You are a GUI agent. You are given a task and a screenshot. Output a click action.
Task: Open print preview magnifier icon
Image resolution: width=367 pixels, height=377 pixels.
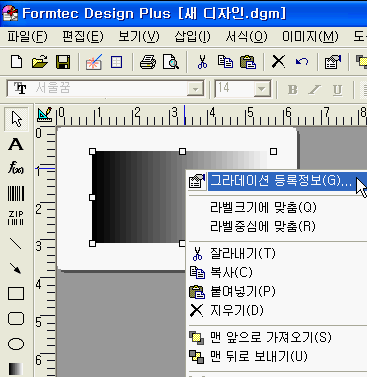coord(171,62)
